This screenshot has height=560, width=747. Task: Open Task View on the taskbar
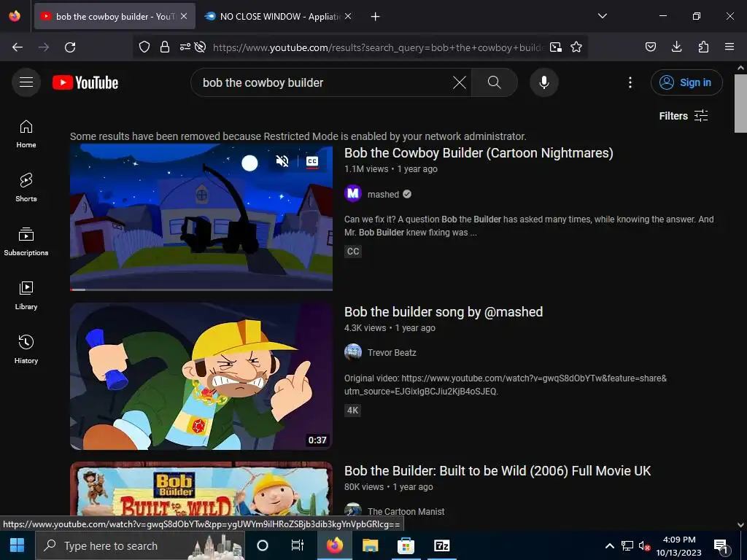click(298, 545)
